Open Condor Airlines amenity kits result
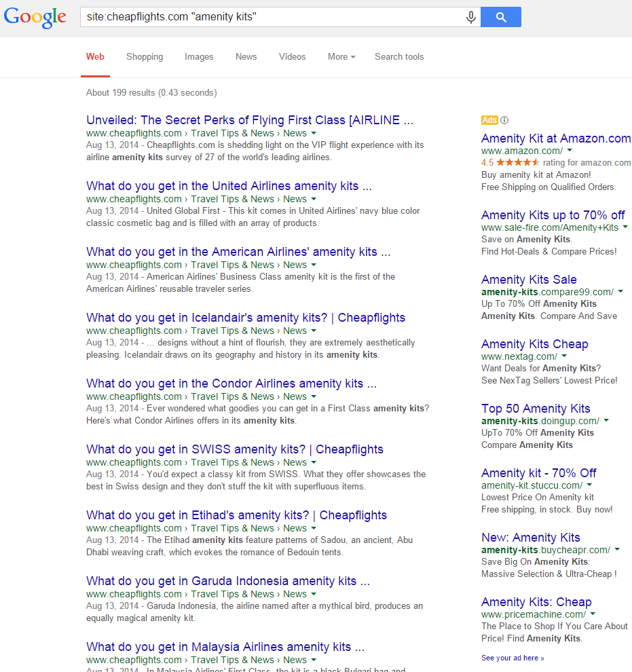Screen dimensions: 632x672 point(231,383)
